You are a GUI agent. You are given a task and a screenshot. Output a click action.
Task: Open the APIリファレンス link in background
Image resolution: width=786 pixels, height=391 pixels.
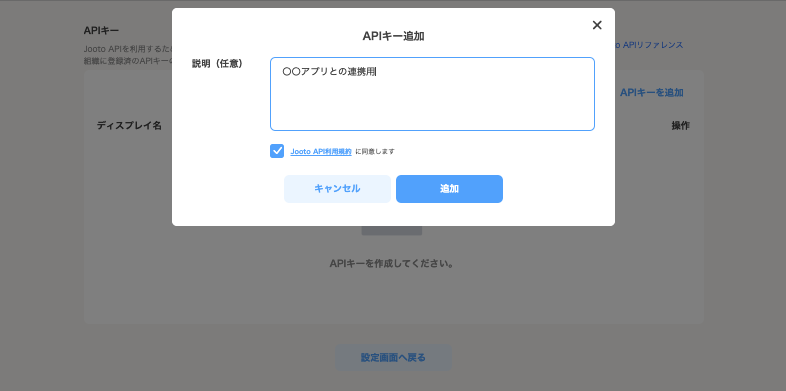point(649,45)
